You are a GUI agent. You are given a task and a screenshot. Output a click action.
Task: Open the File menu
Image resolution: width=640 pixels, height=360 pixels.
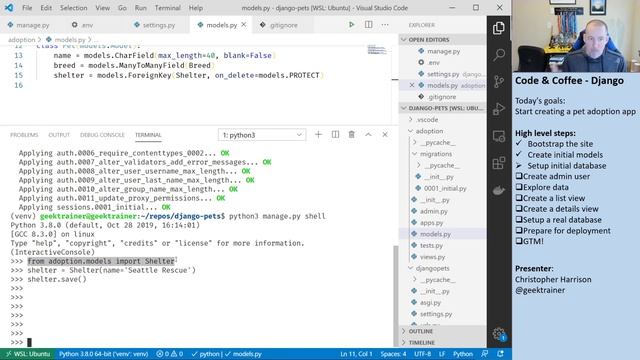(x=27, y=8)
